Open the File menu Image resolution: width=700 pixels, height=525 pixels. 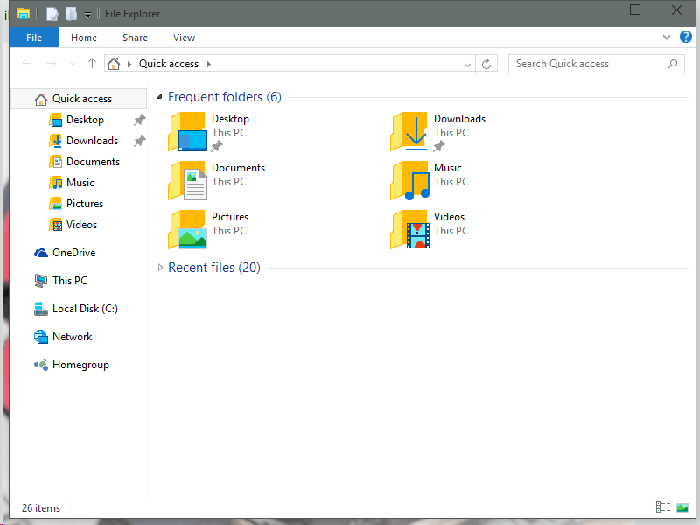[x=34, y=38]
